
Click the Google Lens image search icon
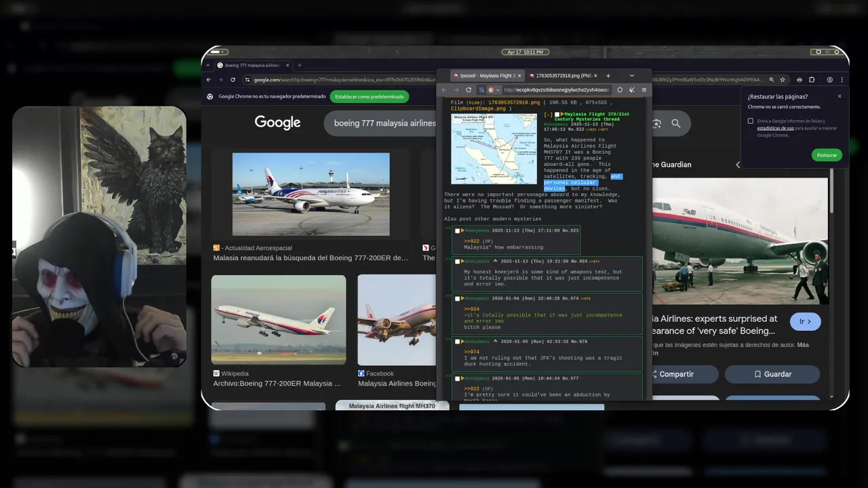(x=656, y=123)
